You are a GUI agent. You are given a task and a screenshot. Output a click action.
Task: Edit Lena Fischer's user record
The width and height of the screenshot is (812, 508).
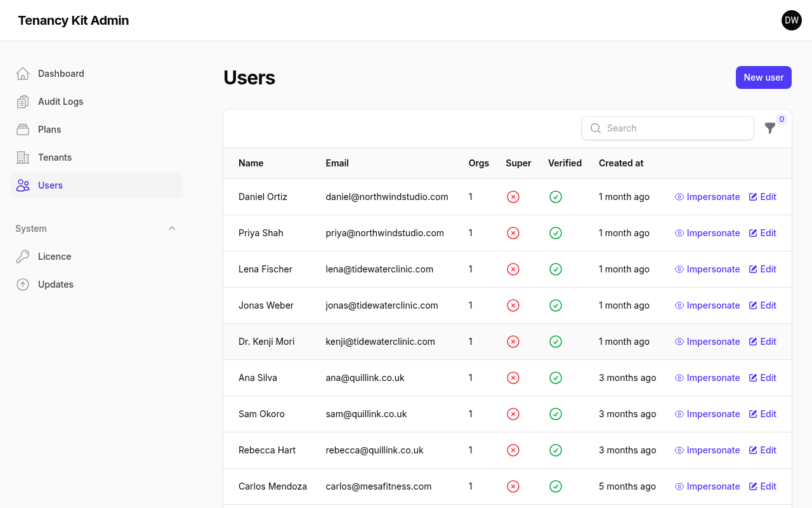coord(763,269)
